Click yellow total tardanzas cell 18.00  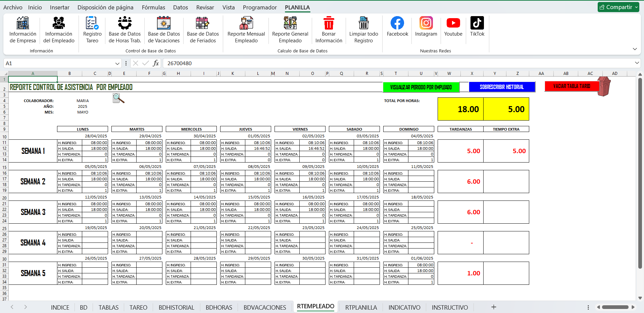pyautogui.click(x=460, y=109)
